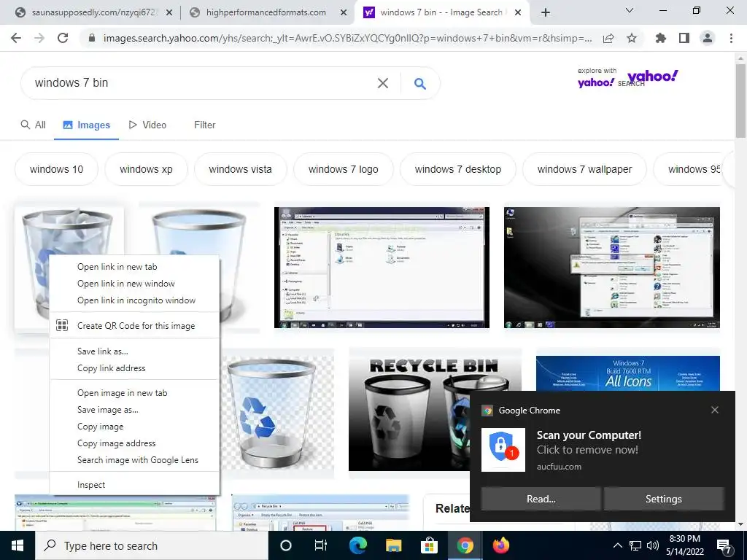This screenshot has height=560, width=747.
Task: Clear the search box with the X
Action: [x=382, y=83]
